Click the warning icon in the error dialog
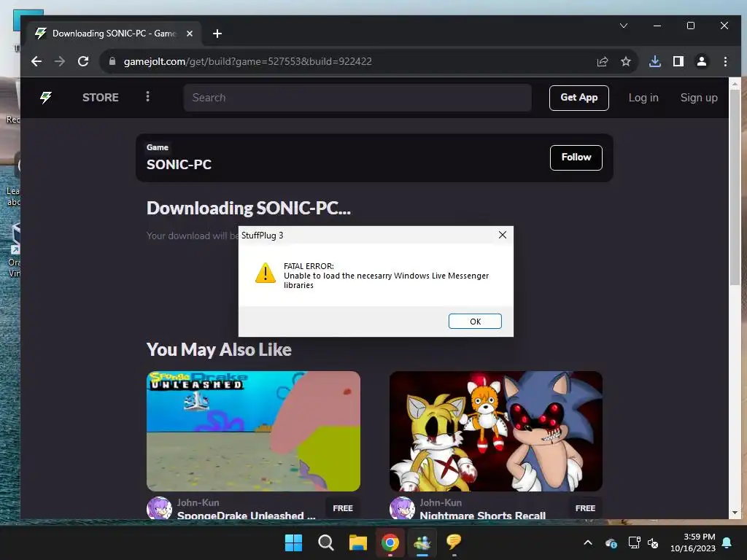The height and width of the screenshot is (560, 747). tap(266, 273)
